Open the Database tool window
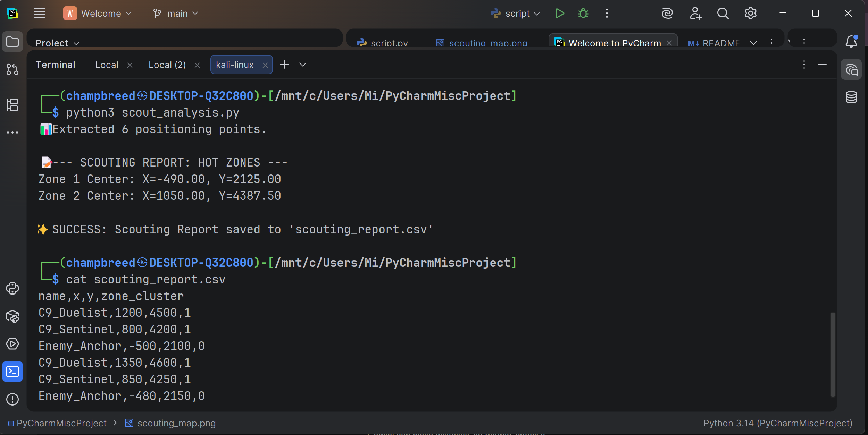Image resolution: width=868 pixels, height=435 pixels. click(x=851, y=97)
